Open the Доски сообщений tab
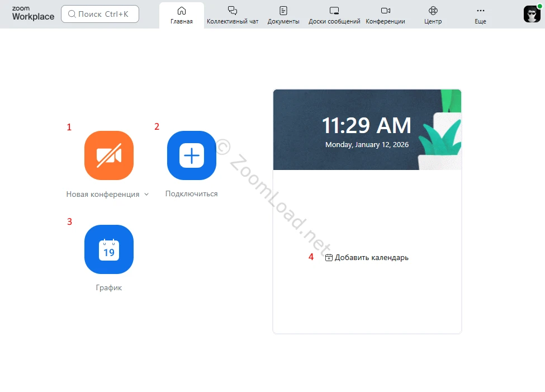The image size is (545, 392). point(334,15)
